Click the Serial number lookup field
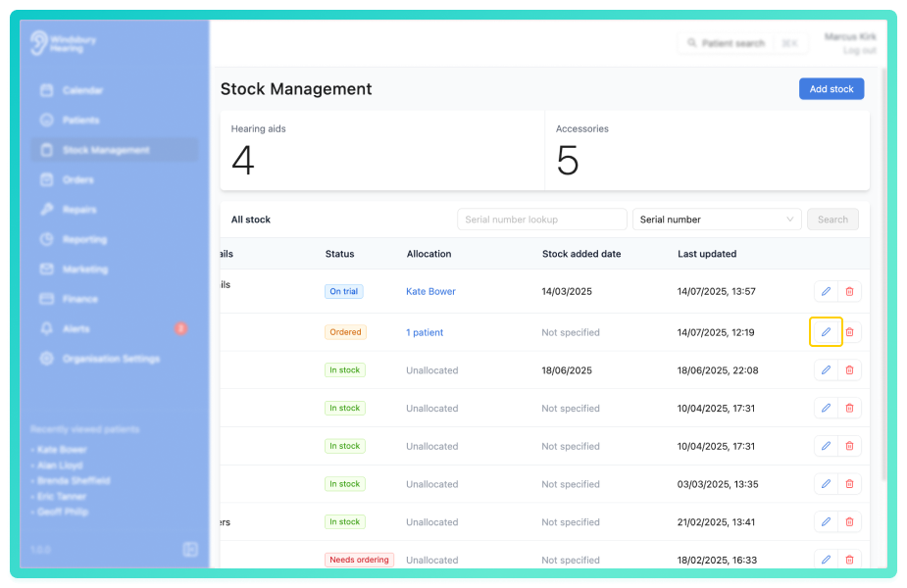The width and height of the screenshot is (907, 588). point(542,220)
